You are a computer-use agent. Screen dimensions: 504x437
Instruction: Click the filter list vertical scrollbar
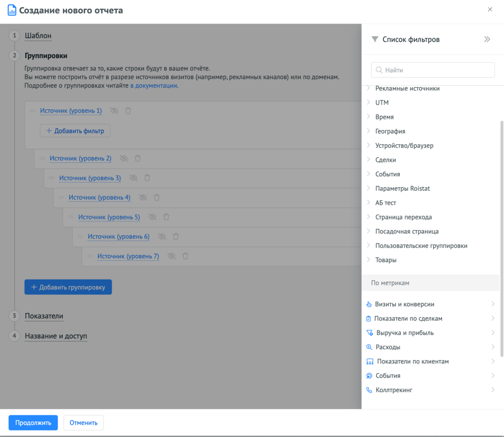(502, 238)
